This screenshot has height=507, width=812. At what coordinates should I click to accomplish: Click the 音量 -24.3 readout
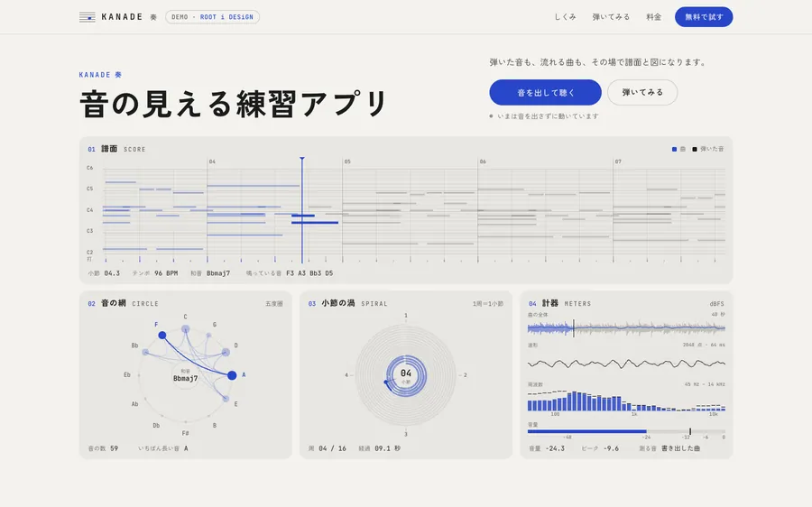[x=547, y=448]
